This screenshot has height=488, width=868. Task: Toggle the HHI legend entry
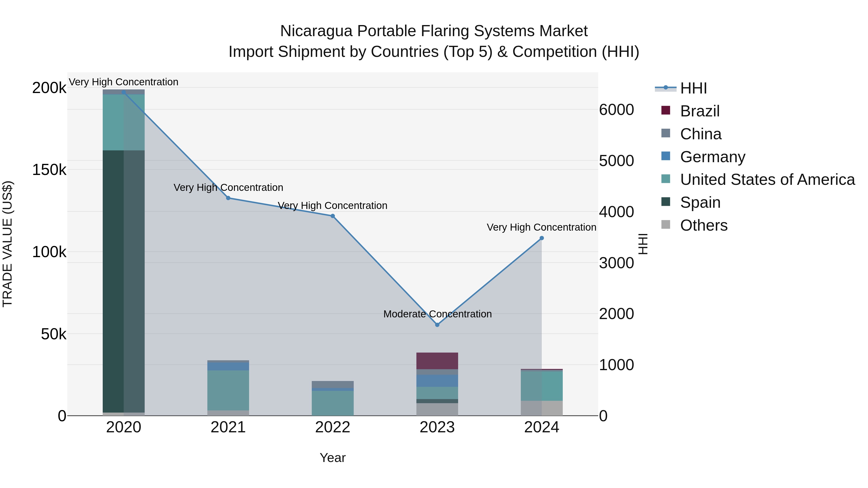[x=681, y=88]
